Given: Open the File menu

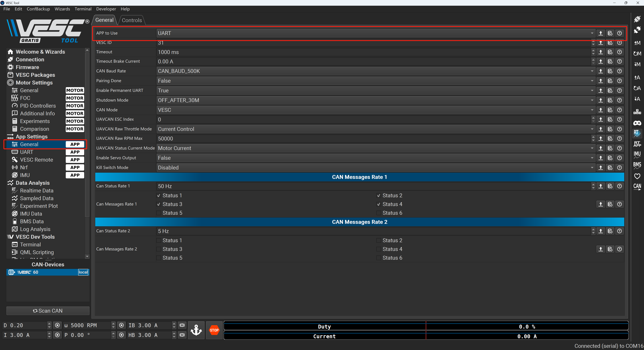Looking at the screenshot, I should point(7,9).
